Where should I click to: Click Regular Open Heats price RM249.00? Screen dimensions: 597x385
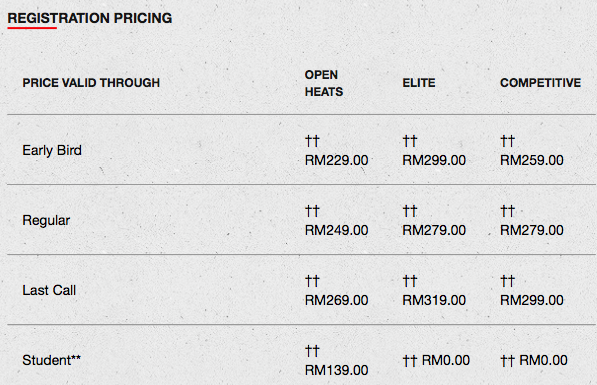337,230
